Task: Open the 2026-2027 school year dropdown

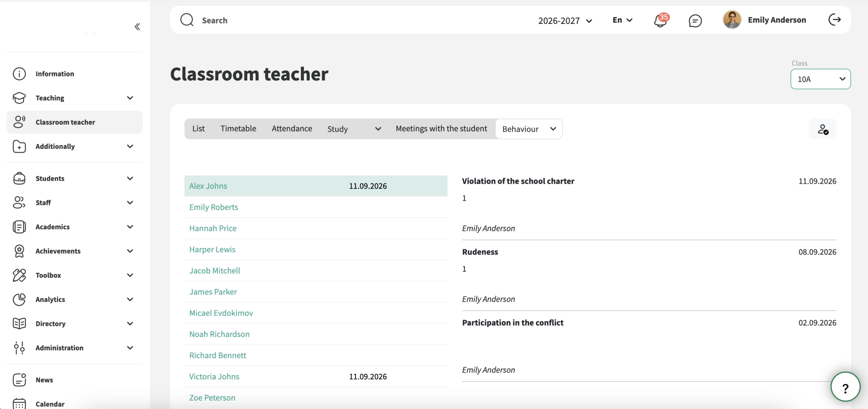Action: [x=565, y=20]
